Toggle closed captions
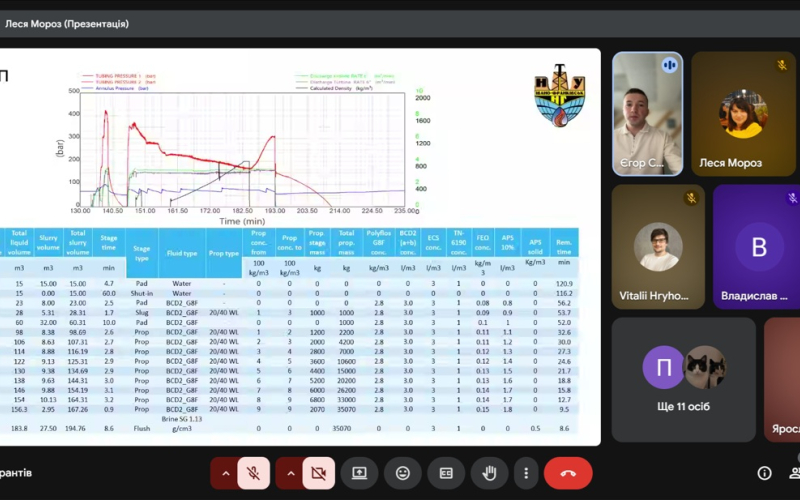Image resolution: width=800 pixels, height=500 pixels. click(x=446, y=473)
